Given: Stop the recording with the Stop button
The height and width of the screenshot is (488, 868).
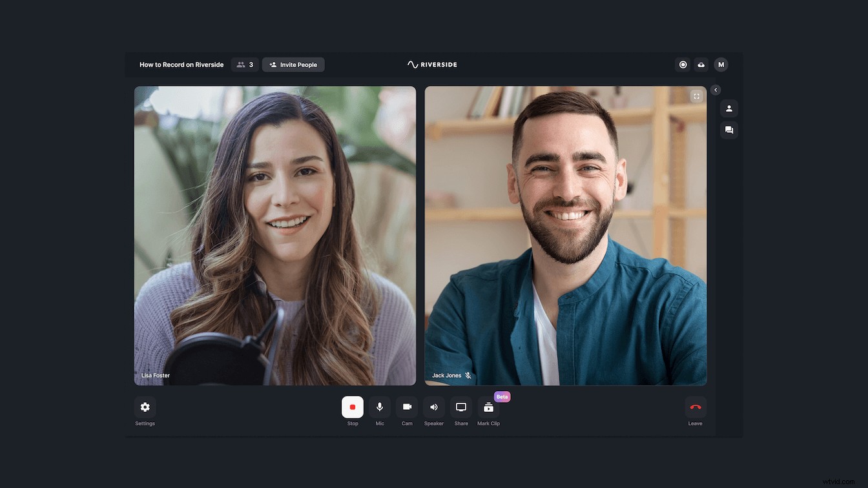Looking at the screenshot, I should click(353, 407).
